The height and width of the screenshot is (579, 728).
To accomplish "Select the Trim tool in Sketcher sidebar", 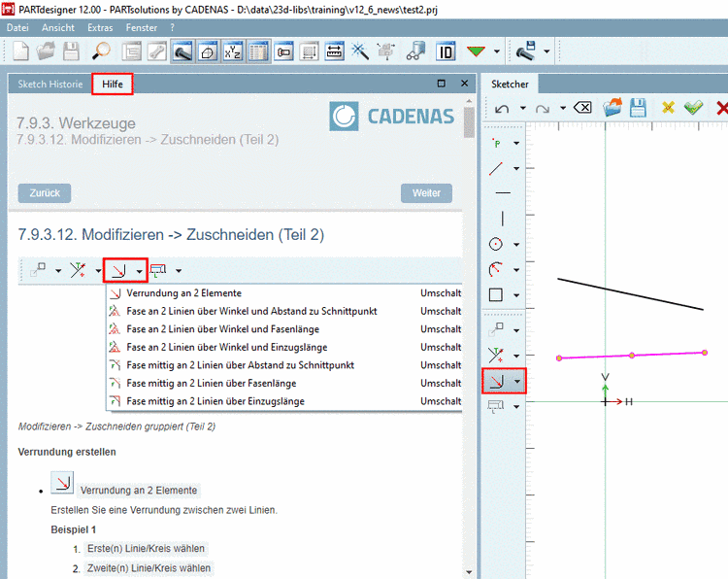I will (x=496, y=356).
